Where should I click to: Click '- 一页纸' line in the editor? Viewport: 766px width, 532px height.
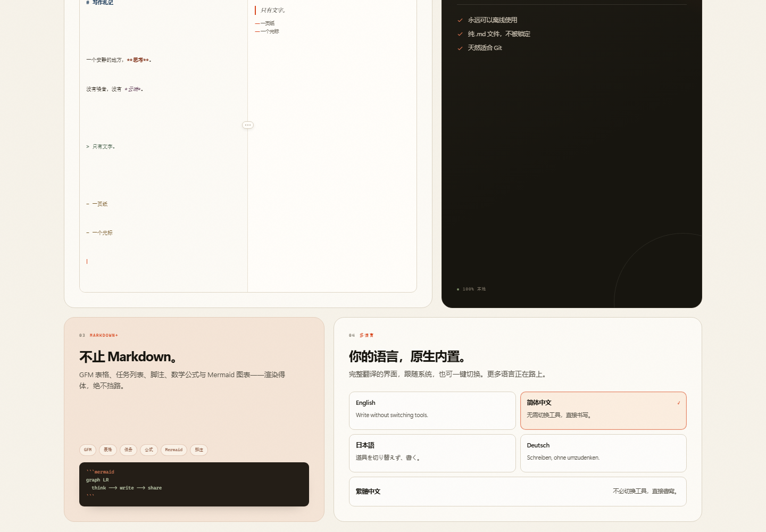point(97,204)
